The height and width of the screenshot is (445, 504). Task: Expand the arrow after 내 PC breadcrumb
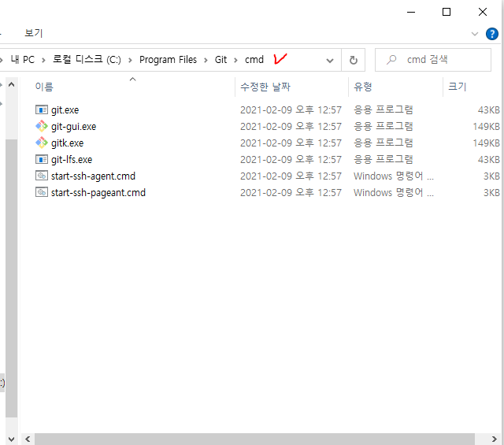(x=43, y=60)
